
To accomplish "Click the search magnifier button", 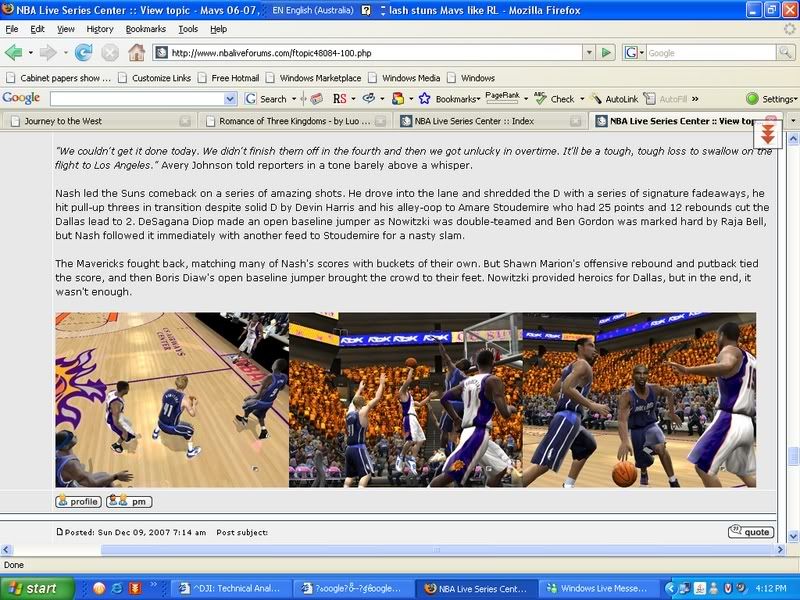I will pos(785,52).
